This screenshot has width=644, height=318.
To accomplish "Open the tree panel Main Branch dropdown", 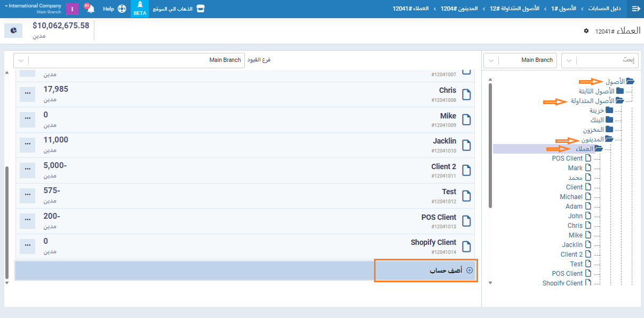I will pyautogui.click(x=519, y=60).
